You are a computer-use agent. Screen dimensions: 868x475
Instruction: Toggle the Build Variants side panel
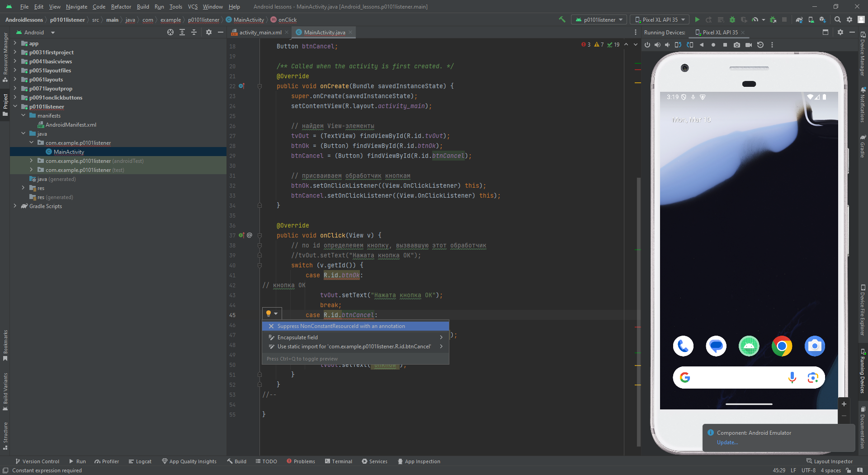(x=5, y=391)
